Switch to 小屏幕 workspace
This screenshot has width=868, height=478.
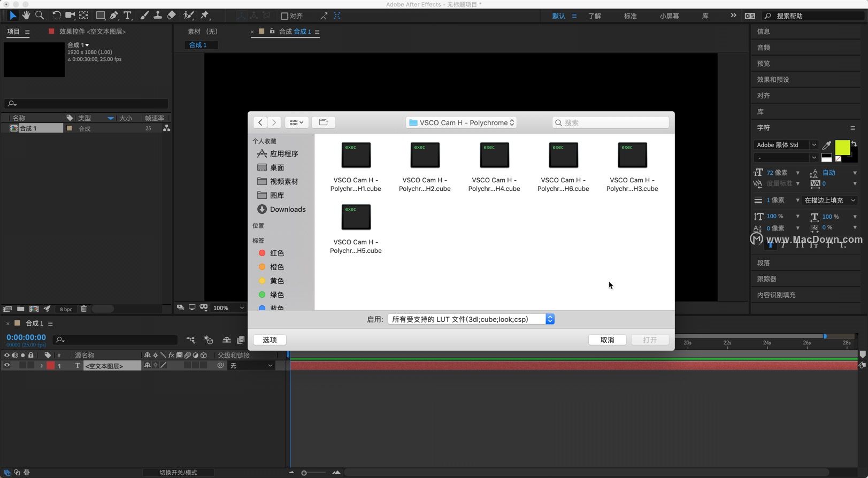click(x=669, y=16)
